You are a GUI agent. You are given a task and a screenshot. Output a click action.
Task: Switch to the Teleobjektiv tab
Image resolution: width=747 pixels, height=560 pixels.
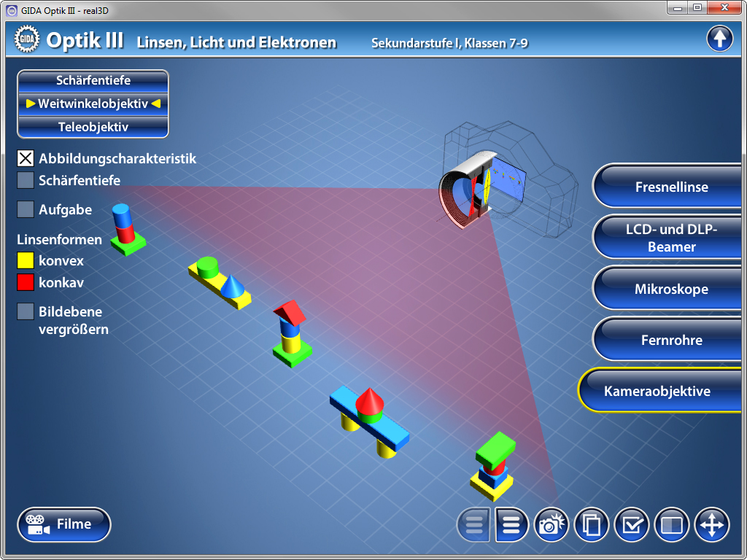coord(93,127)
